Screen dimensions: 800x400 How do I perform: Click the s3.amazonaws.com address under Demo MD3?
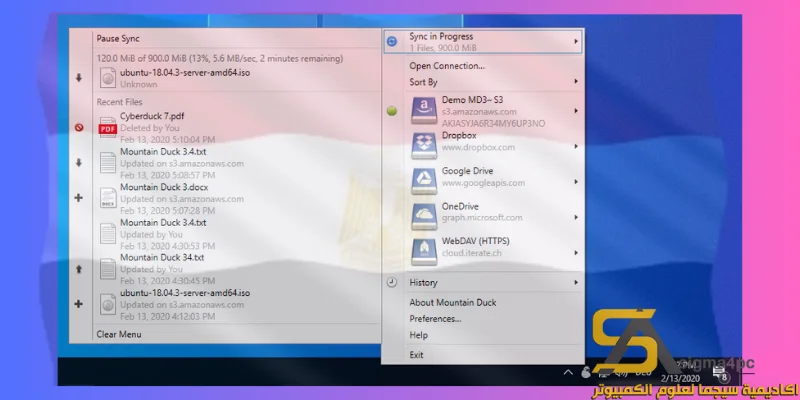(479, 112)
